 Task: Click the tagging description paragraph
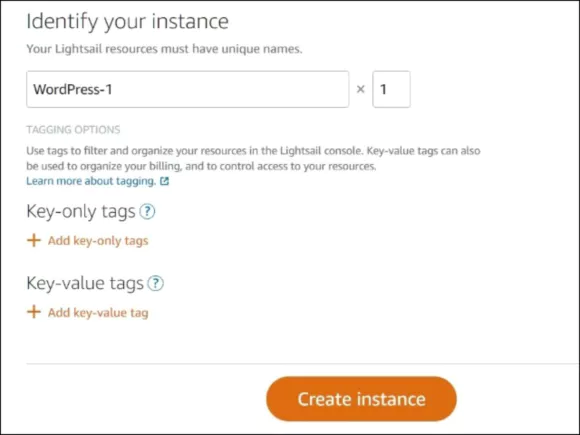pos(253,158)
